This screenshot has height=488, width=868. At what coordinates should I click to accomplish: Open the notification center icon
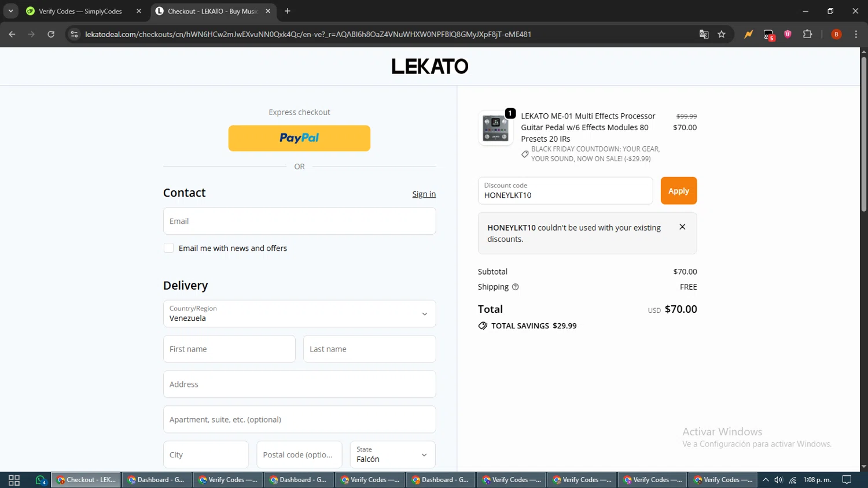[x=847, y=480]
